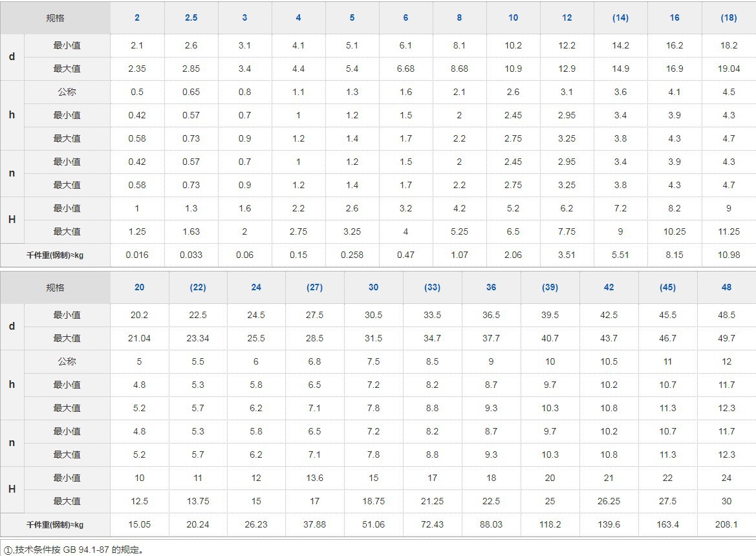Image resolution: width=756 pixels, height=556 pixels.
Task: Click the blue 36 size header
Action: click(x=491, y=287)
